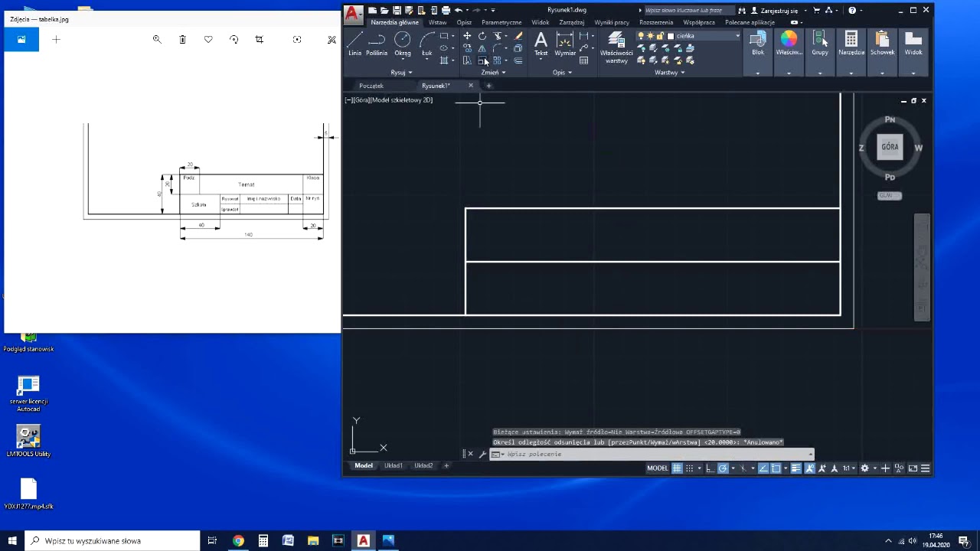Screen dimensions: 980x551
Task: Select the Łuk (arc) tool
Action: pos(426,44)
